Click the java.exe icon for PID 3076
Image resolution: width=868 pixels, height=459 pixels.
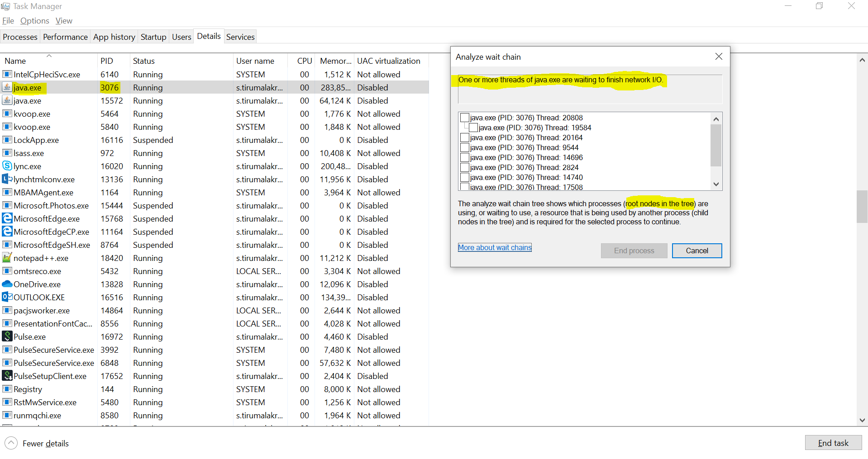click(x=7, y=87)
